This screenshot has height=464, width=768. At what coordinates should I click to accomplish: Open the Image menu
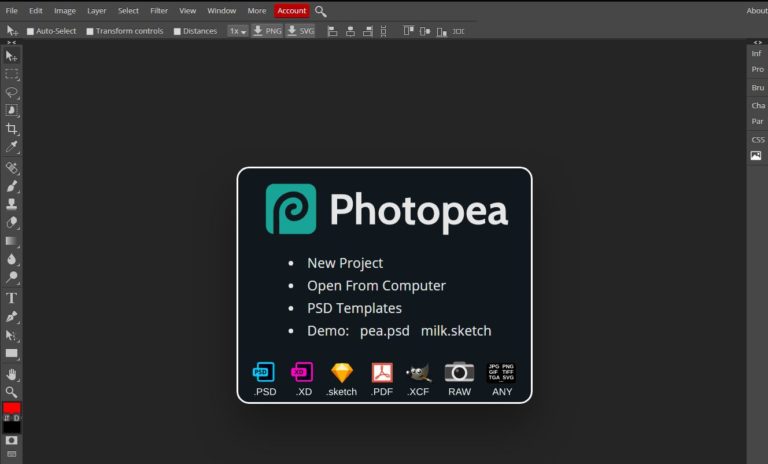(65, 11)
